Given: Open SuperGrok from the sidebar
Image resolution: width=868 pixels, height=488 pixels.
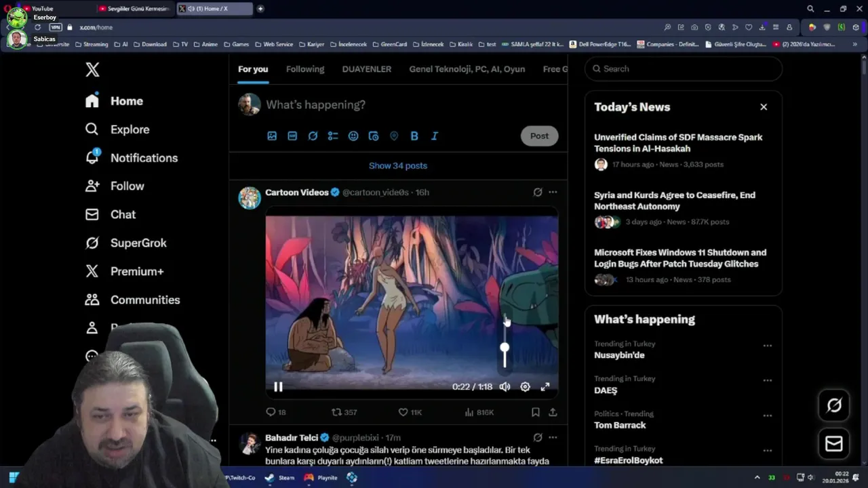Looking at the screenshot, I should tap(125, 243).
